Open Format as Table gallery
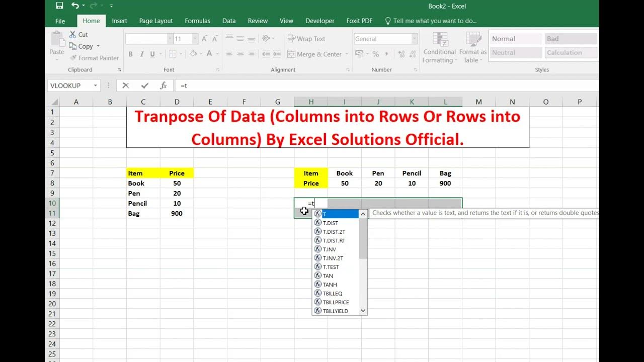644x362 pixels. pyautogui.click(x=473, y=48)
